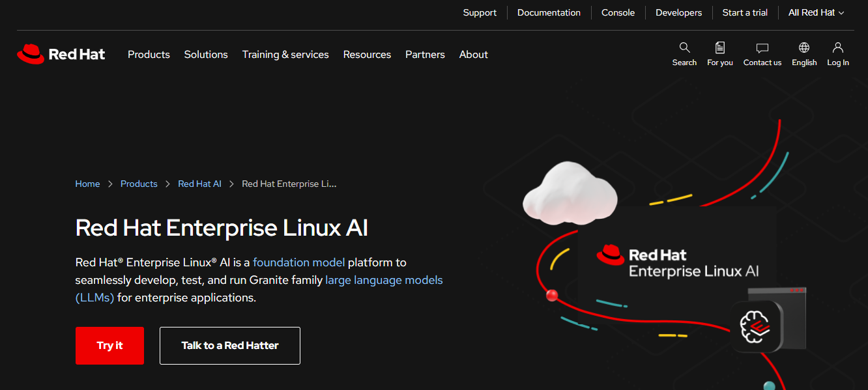Viewport: 868px width, 390px height.
Task: Open the Products navigation menu
Action: coord(149,55)
